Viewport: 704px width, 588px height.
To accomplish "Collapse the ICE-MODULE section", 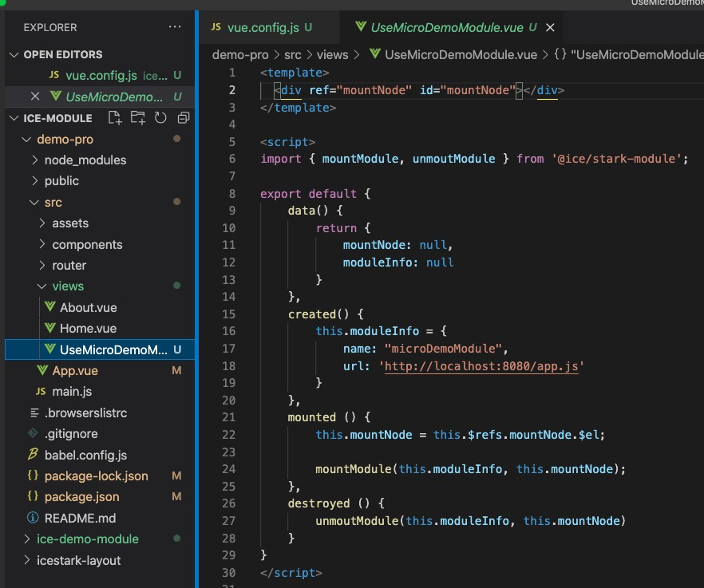I will click(x=14, y=118).
